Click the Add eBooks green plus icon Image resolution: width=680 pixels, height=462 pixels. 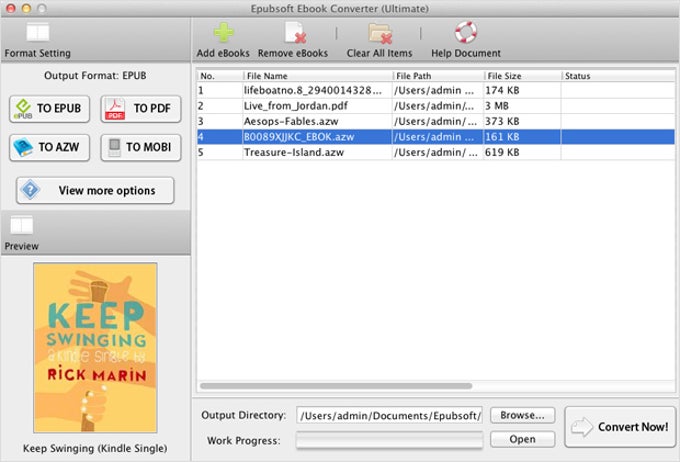(224, 33)
